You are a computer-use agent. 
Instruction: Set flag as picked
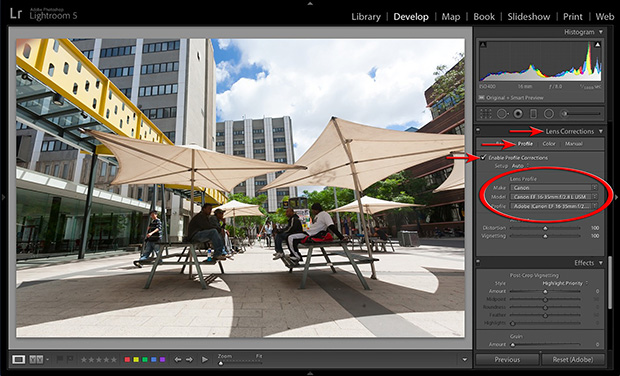(x=60, y=359)
